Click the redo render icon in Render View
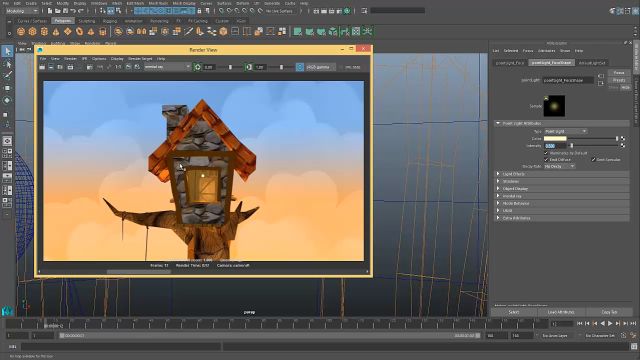640x360 pixels. (x=42, y=67)
